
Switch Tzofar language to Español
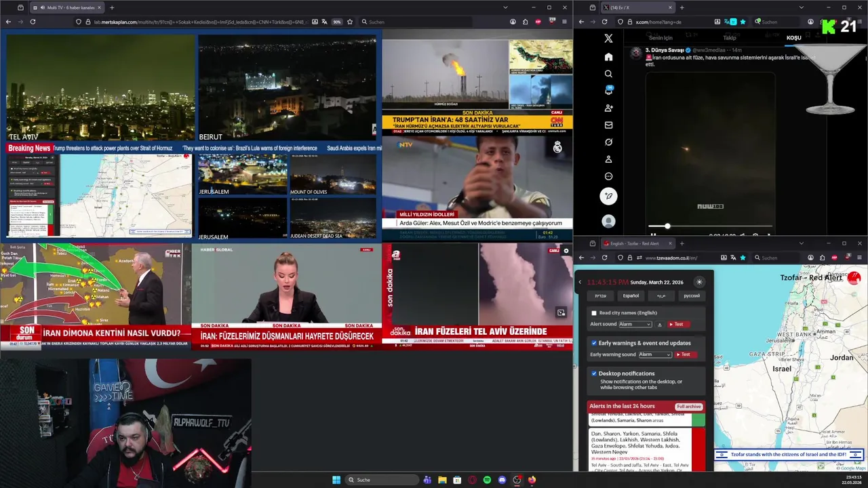click(x=631, y=296)
